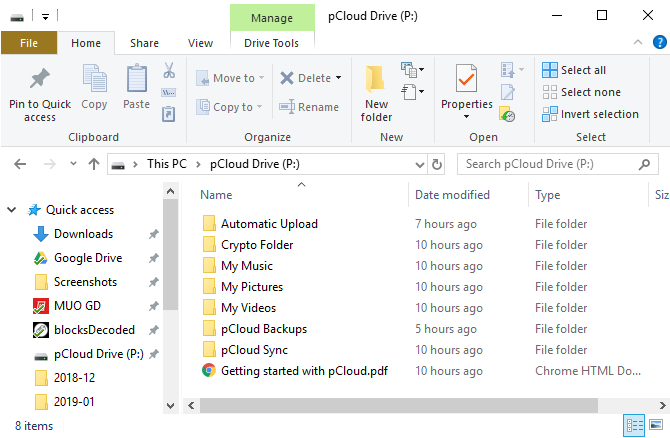Click the Rename ribbon button
Image resolution: width=670 pixels, height=438 pixels.
309,107
